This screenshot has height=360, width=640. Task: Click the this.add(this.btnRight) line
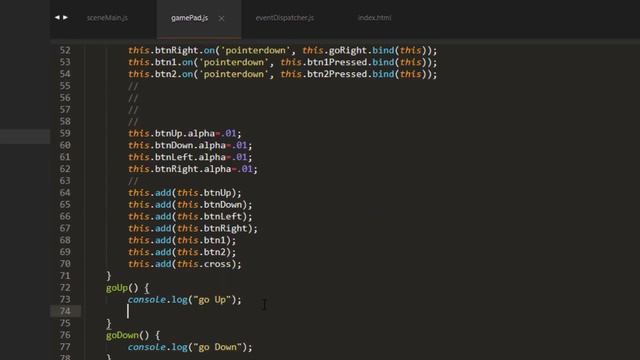click(x=193, y=228)
